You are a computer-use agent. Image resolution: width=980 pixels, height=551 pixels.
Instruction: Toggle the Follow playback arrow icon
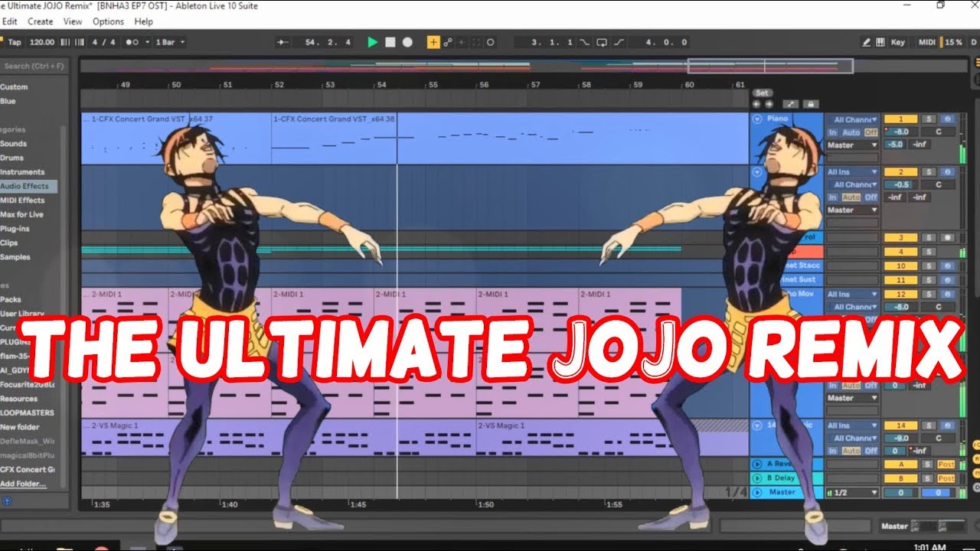coord(283,42)
